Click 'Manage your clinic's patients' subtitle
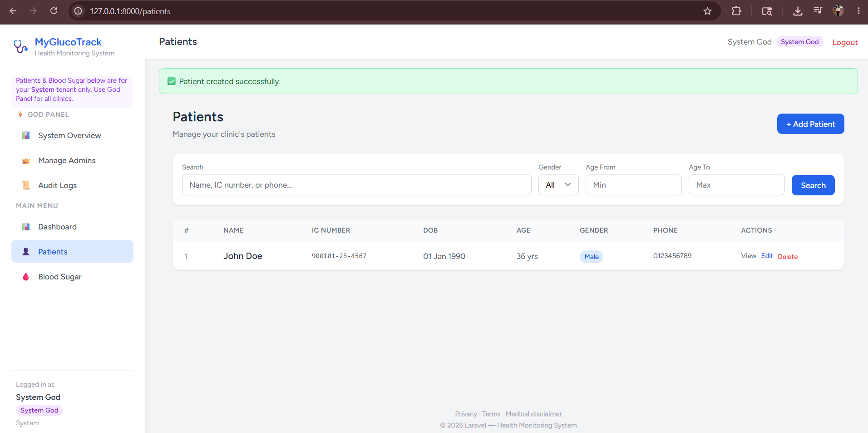The height and width of the screenshot is (433, 868). point(224,134)
